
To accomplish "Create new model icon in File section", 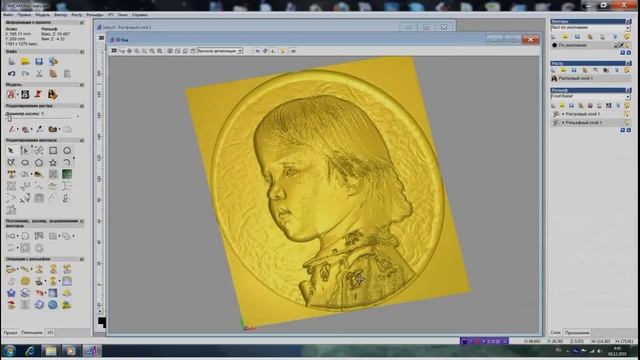I will [x=11, y=62].
